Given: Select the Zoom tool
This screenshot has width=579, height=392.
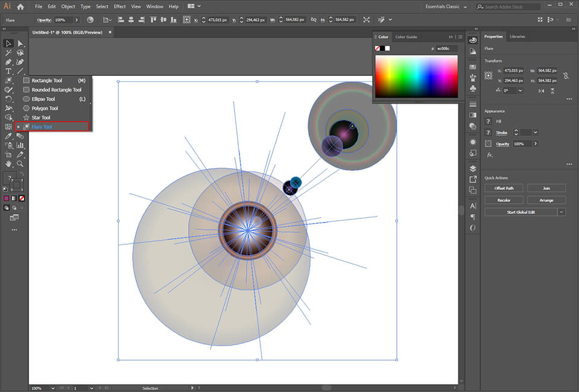Looking at the screenshot, I should pyautogui.click(x=21, y=164).
